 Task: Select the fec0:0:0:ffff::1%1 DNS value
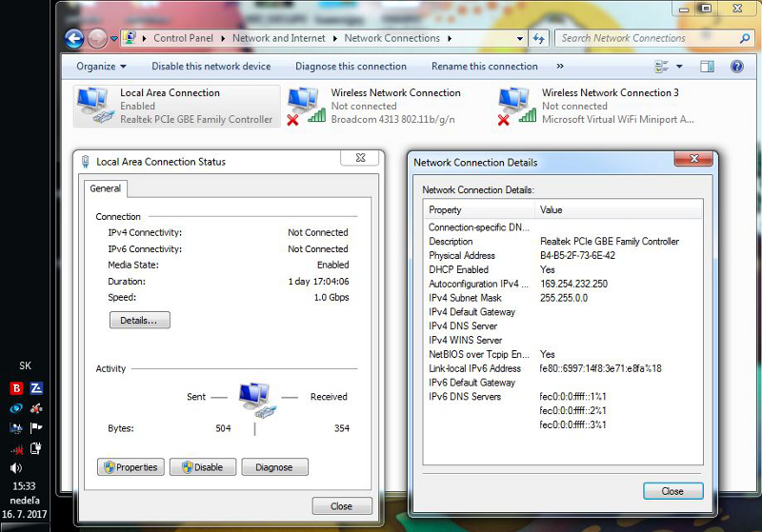tap(572, 397)
